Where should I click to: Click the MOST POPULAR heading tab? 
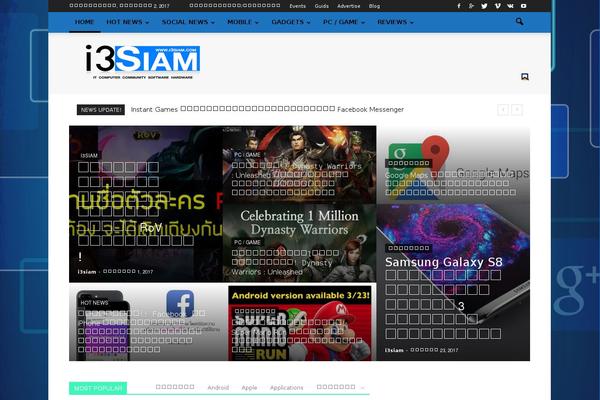pos(98,388)
